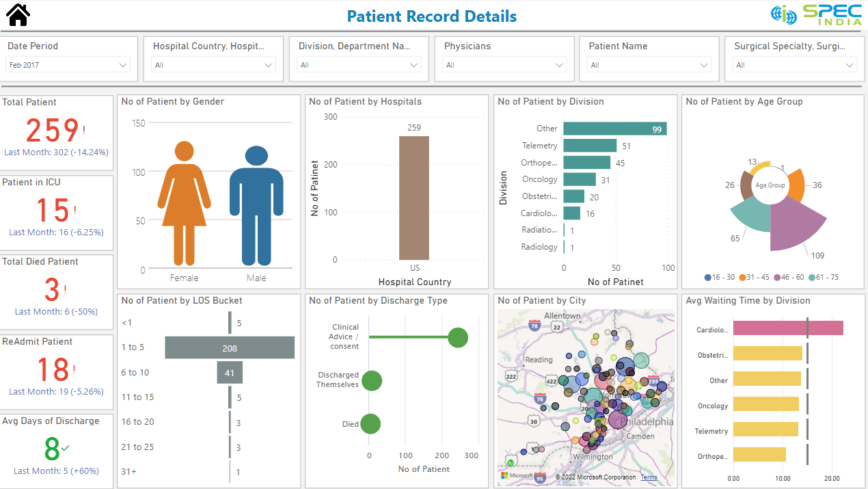Click the Hospital Country axis title
Screen dimensions: 868x489
click(415, 282)
